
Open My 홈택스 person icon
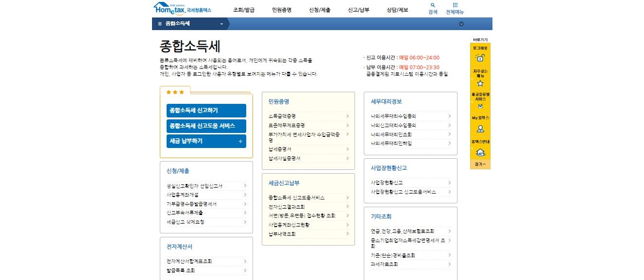pyautogui.click(x=480, y=129)
